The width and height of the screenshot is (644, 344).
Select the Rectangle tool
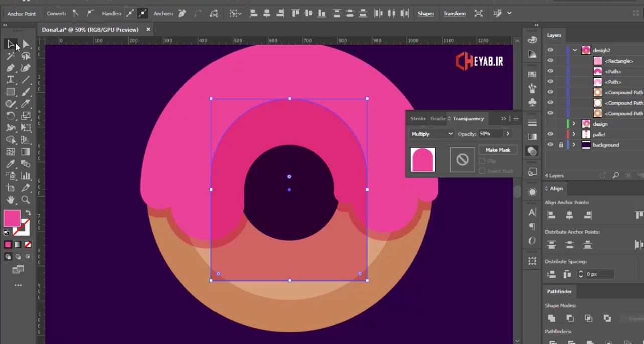tap(10, 92)
